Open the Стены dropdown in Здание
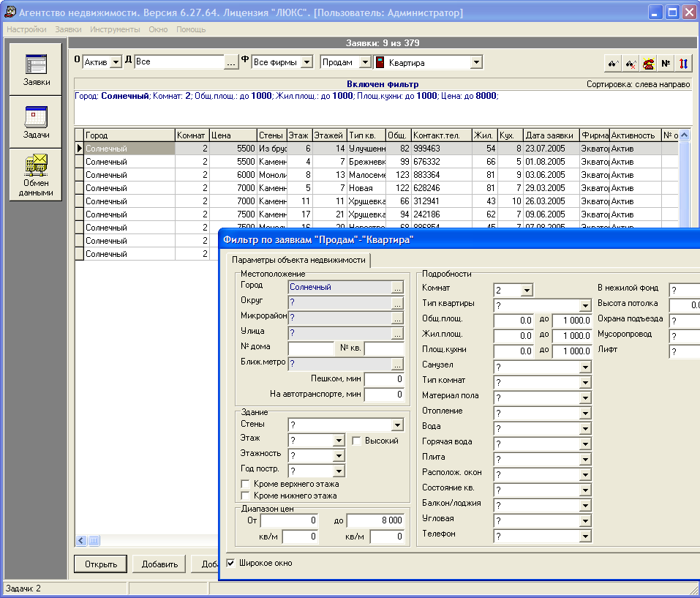 point(397,425)
